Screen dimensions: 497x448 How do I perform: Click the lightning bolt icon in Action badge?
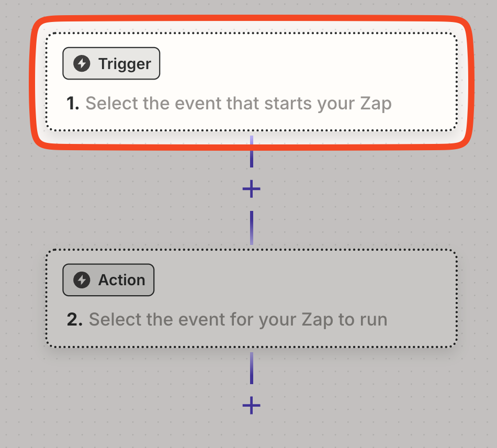tap(81, 280)
